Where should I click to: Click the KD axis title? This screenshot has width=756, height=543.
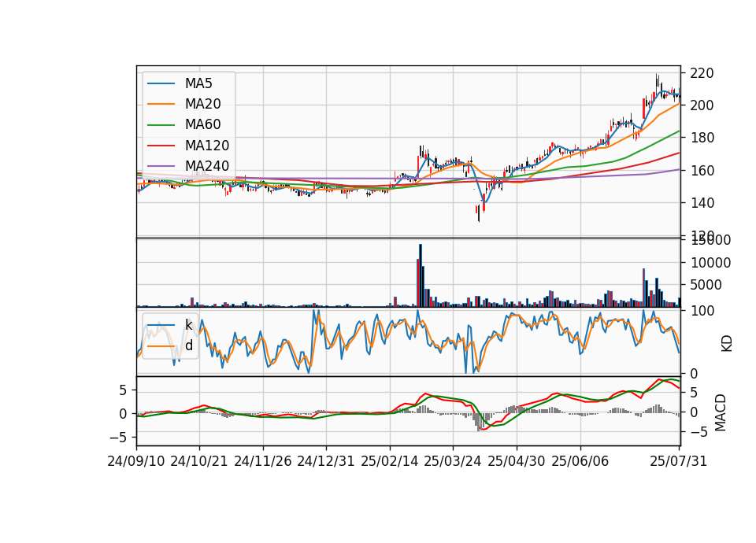coord(726,343)
